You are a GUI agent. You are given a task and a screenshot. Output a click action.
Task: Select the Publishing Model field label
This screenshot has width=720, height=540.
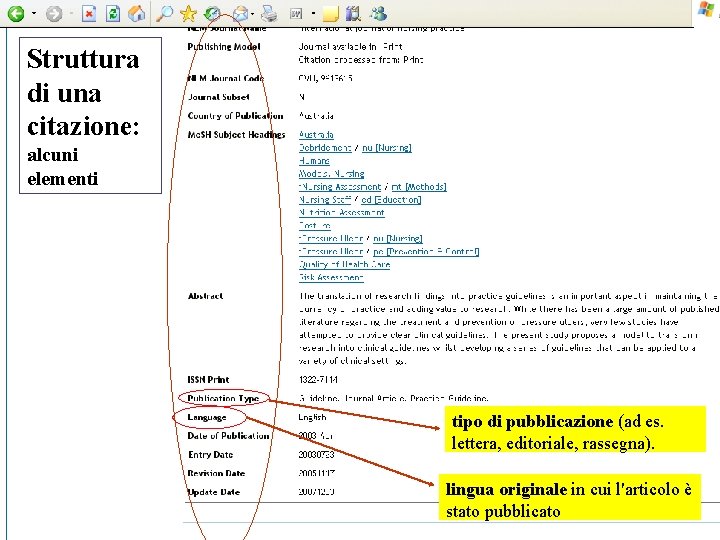(x=224, y=46)
